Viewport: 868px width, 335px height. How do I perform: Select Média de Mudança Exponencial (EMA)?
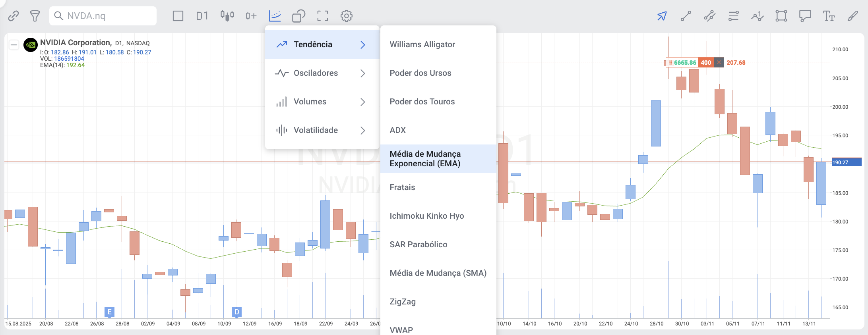(x=438, y=159)
